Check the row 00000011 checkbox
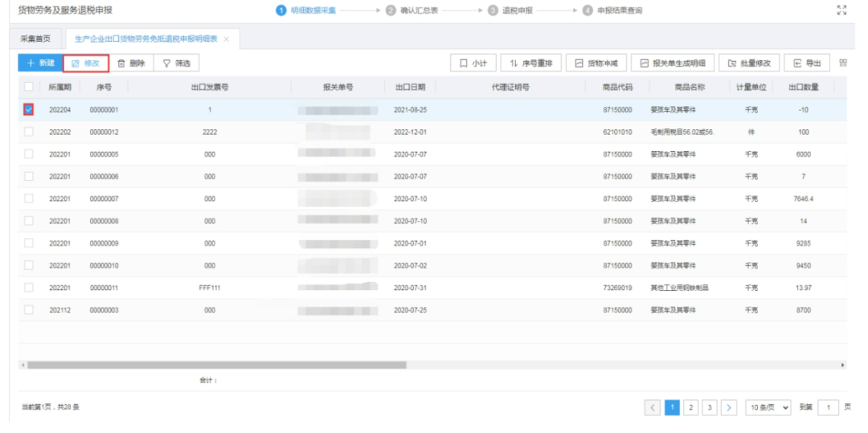 coord(29,288)
